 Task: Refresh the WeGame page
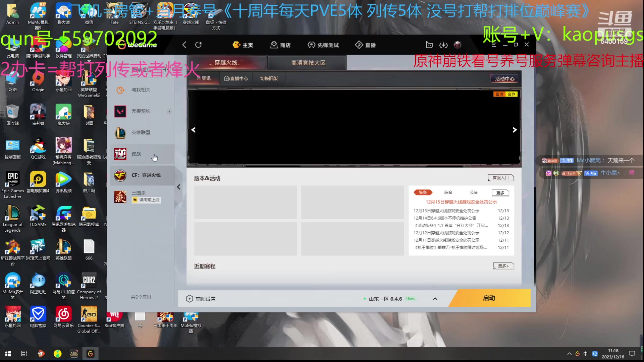[x=199, y=45]
